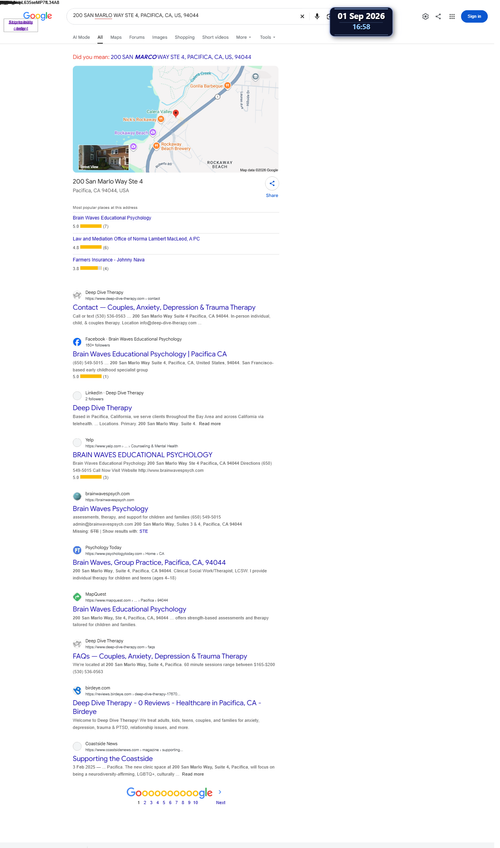Open Farmers Insurance - Johnny Nava listing

(x=109, y=260)
